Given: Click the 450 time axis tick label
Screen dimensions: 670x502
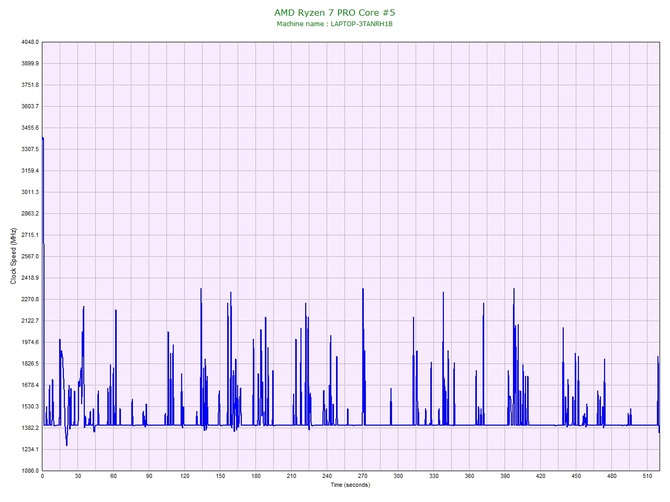Looking at the screenshot, I should (576, 476).
